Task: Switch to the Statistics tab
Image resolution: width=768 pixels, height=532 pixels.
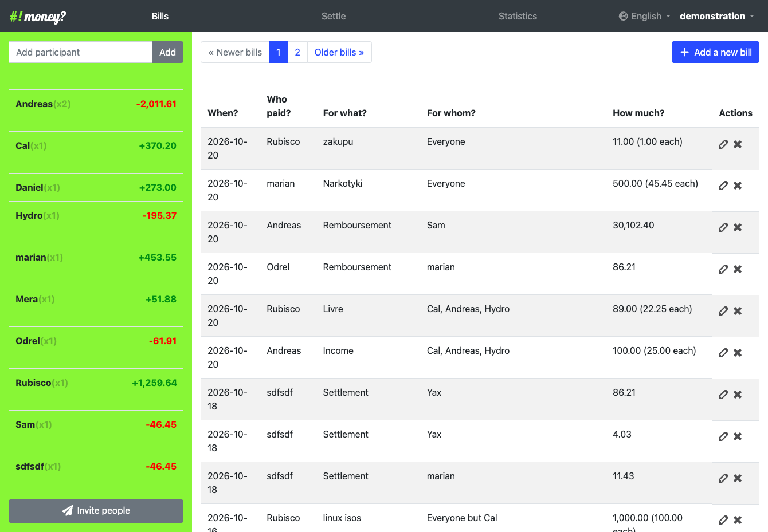Action: click(518, 16)
